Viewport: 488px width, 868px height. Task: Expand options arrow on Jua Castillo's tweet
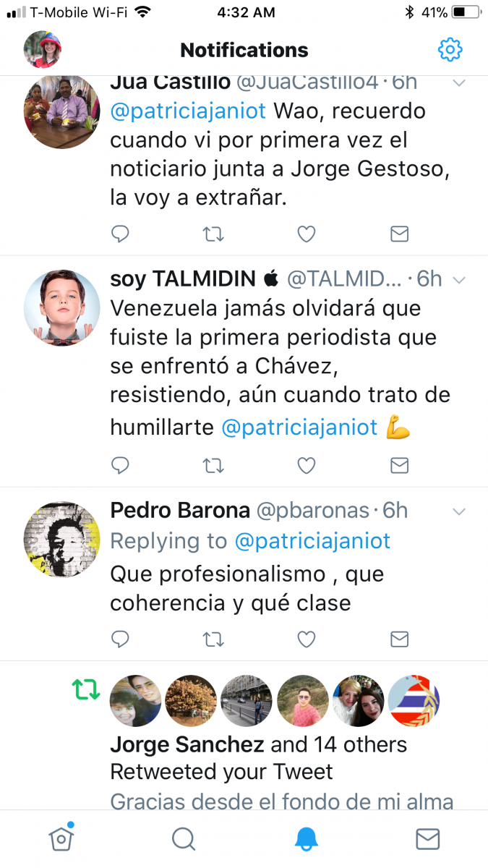pos(458,83)
